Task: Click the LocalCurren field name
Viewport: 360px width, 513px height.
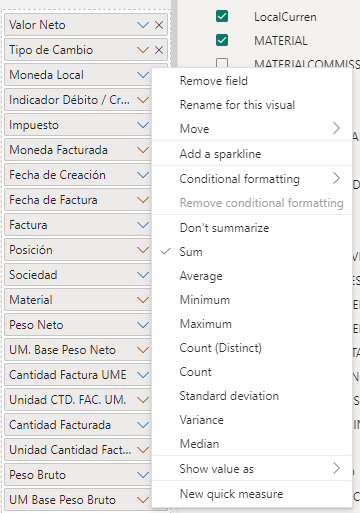Action: [x=285, y=17]
